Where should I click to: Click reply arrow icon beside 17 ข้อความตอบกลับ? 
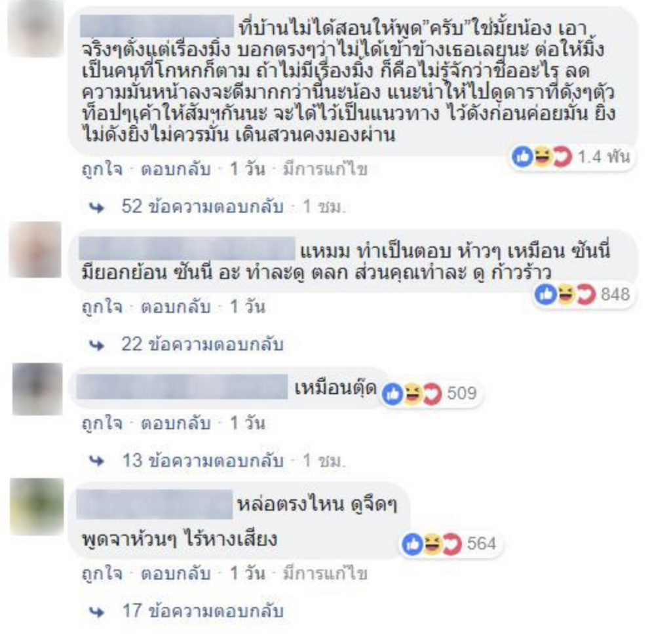click(97, 612)
